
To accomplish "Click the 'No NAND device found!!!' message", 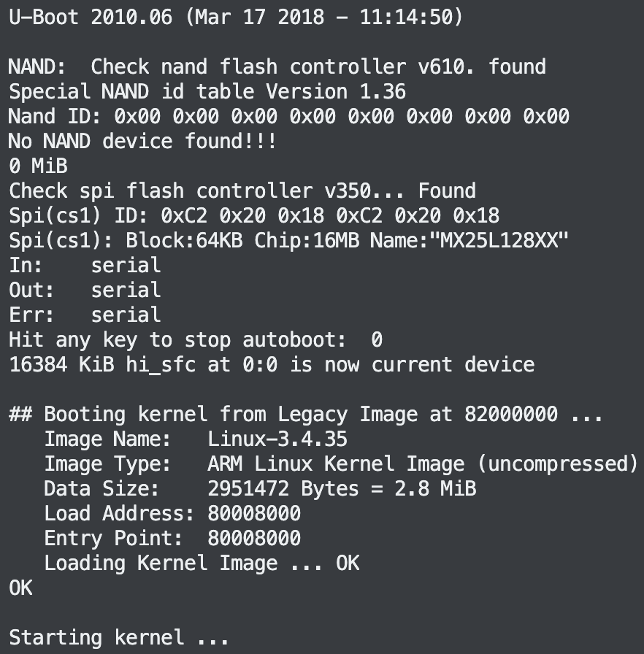I will (142, 141).
